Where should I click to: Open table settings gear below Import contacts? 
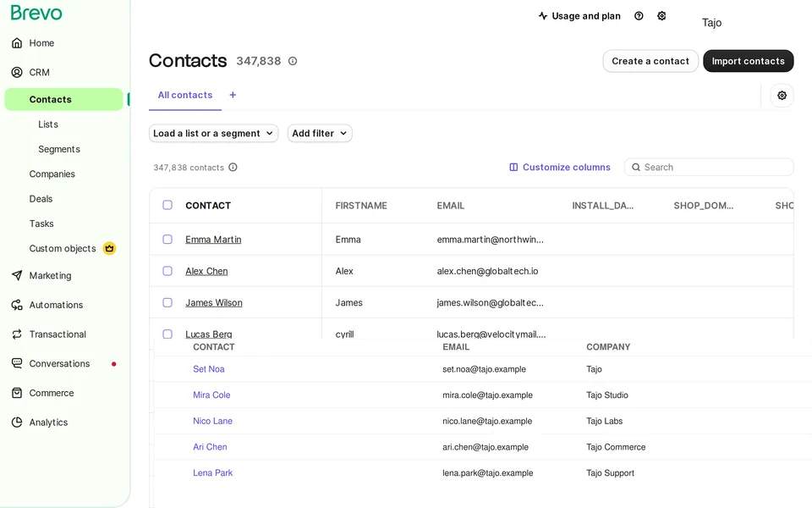pyautogui.click(x=782, y=96)
